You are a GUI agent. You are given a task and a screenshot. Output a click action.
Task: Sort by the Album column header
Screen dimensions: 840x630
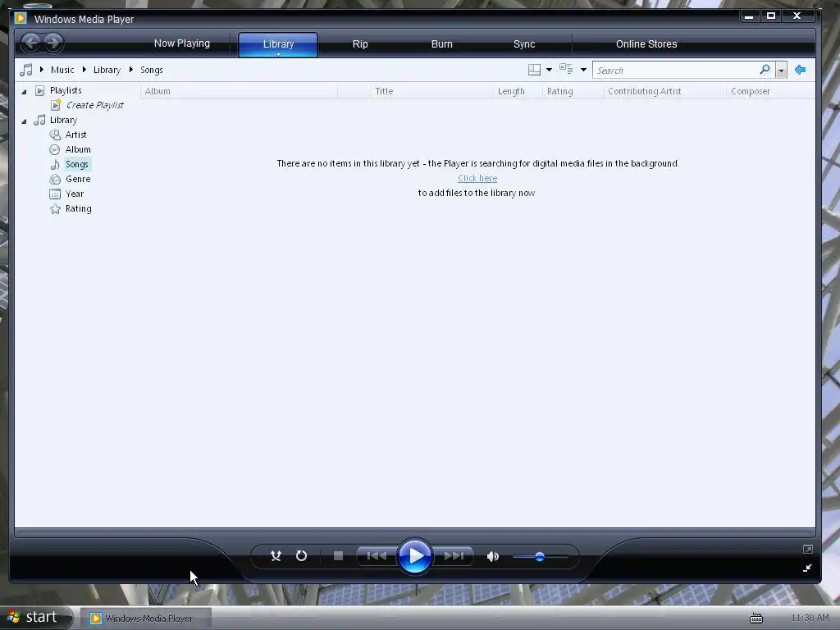[239, 91]
